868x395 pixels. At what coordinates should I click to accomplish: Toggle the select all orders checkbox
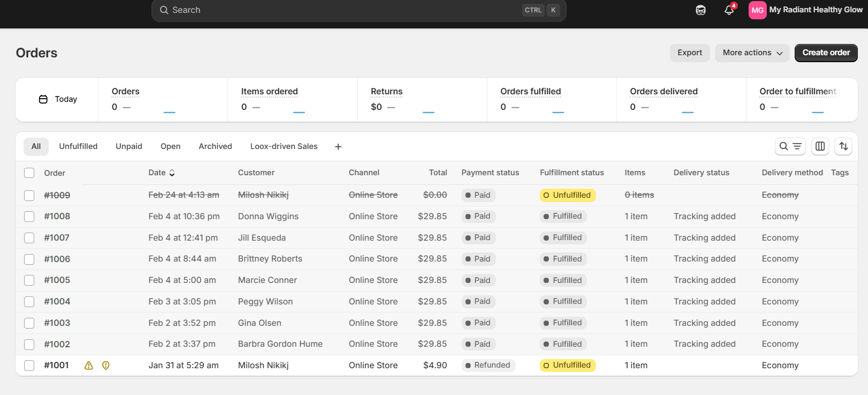pos(29,173)
